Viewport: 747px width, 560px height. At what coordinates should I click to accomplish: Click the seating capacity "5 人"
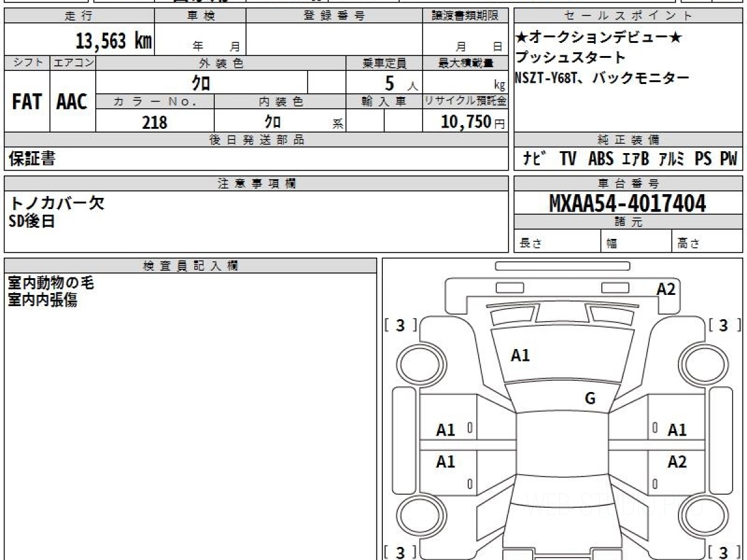pos(402,83)
